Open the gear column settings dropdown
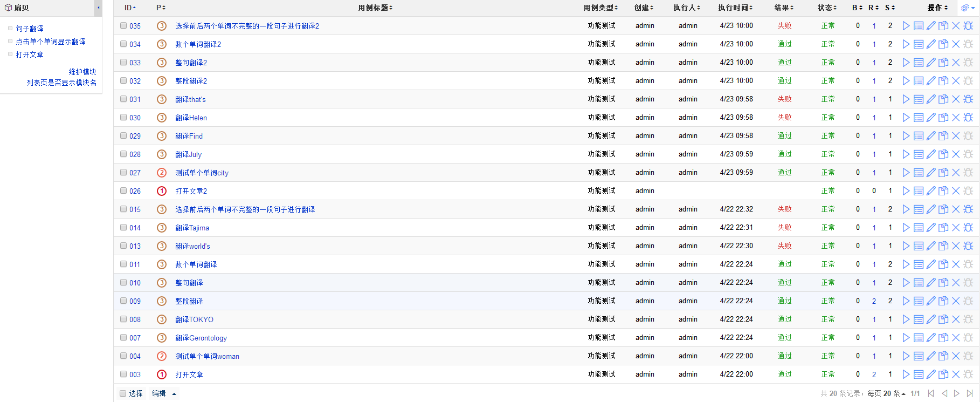980x402 pixels. coord(968,8)
